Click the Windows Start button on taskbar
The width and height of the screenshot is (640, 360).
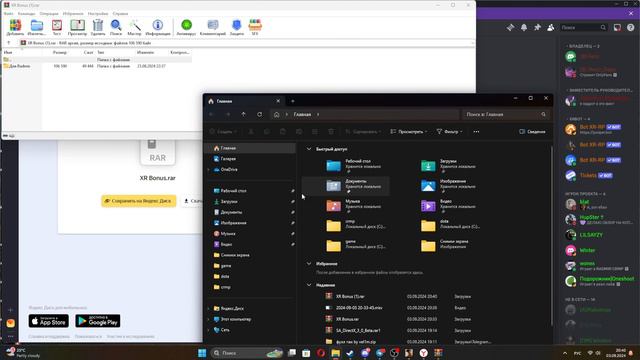[202, 353]
